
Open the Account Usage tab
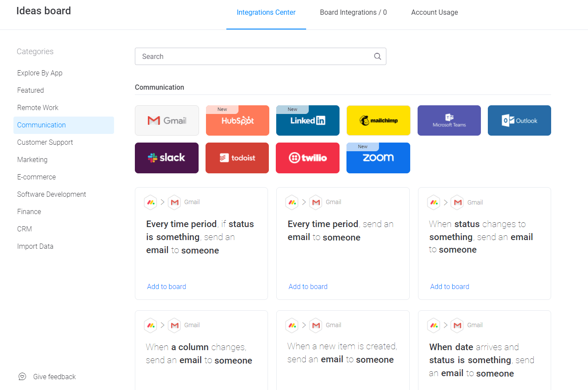point(434,13)
